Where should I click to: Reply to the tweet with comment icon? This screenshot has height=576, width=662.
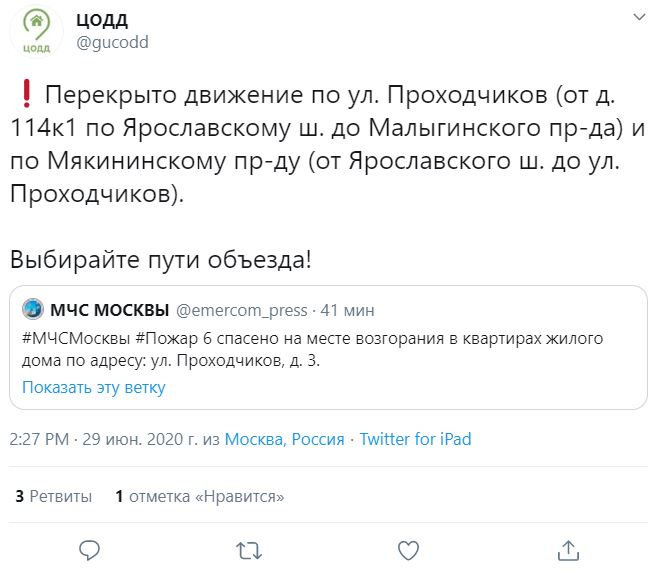[x=90, y=549]
